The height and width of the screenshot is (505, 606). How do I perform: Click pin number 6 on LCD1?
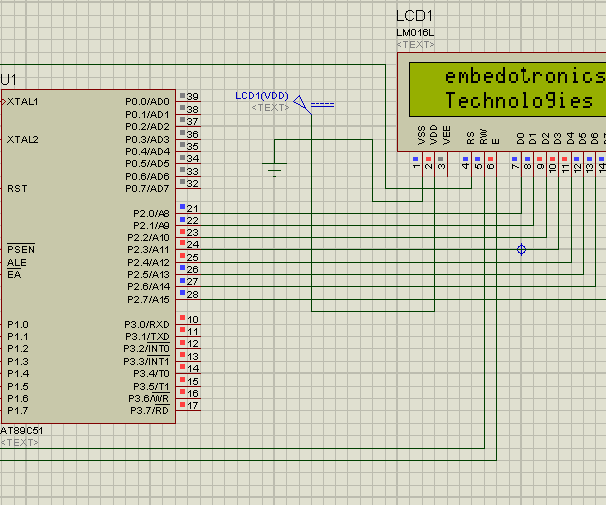pos(490,165)
